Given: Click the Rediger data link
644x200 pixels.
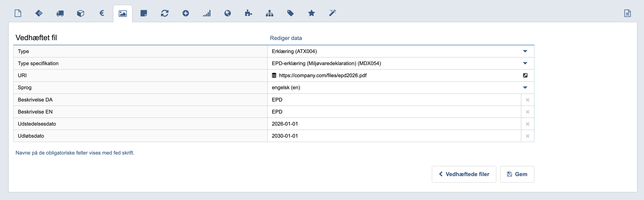Looking at the screenshot, I should [286, 38].
